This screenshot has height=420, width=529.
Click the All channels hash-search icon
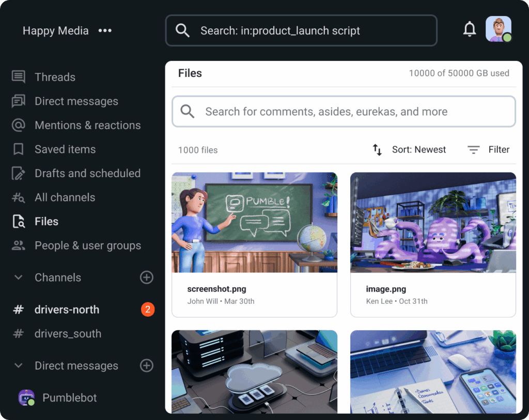click(x=18, y=197)
